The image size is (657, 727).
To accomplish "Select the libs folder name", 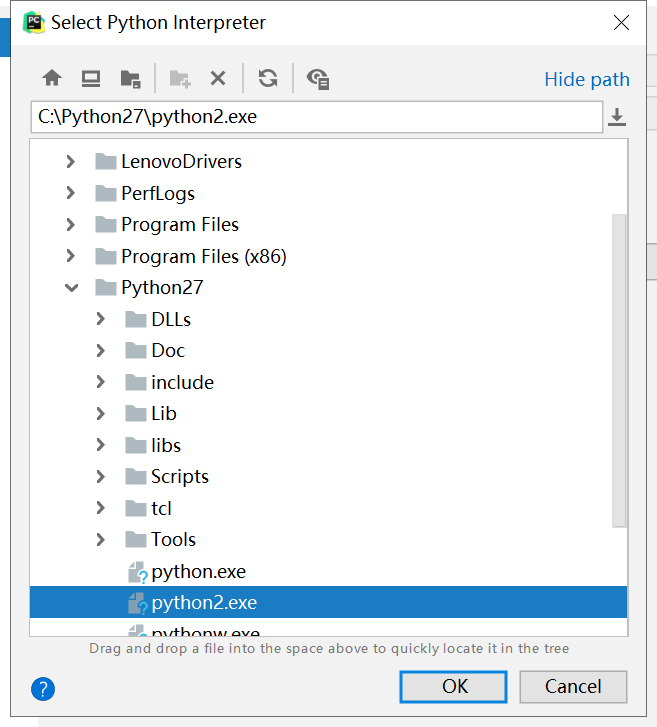I will pos(166,445).
